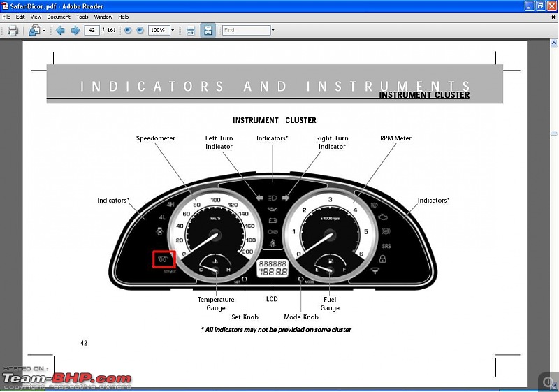Click the 'LCD' label below the display
Image resolution: width=559 pixels, height=392 pixels.
(x=272, y=299)
